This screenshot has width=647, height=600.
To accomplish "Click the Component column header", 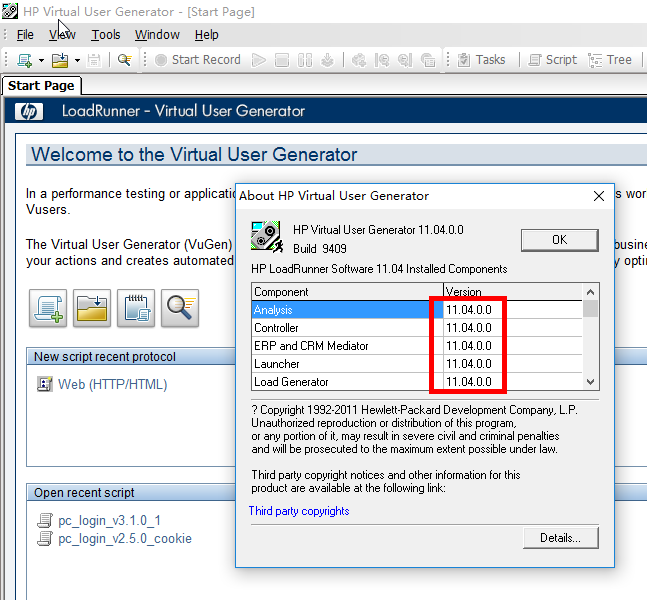I will 347,292.
